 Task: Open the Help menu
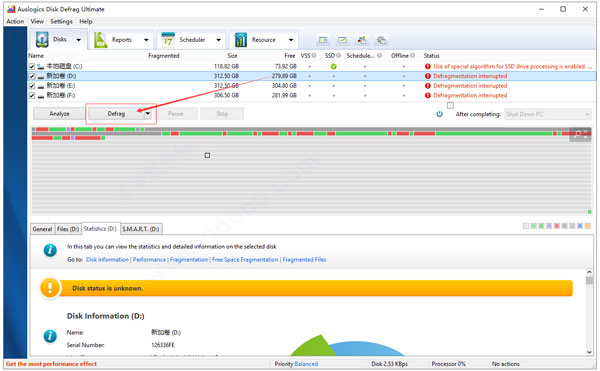pos(86,21)
